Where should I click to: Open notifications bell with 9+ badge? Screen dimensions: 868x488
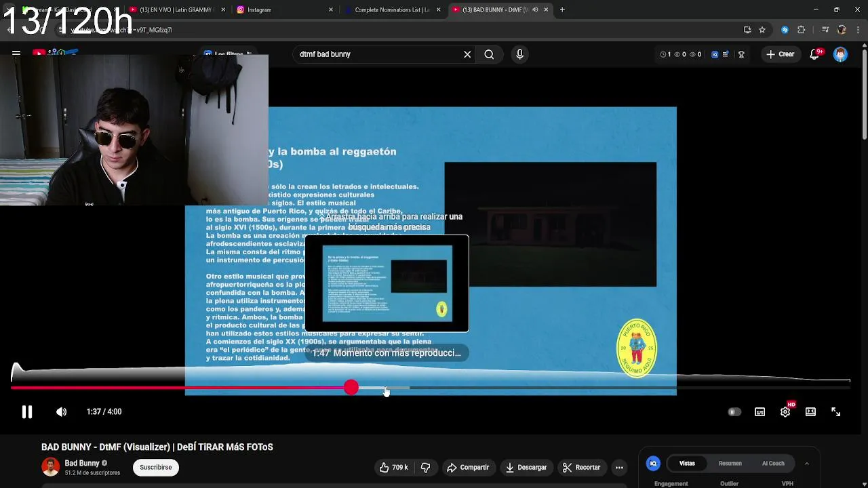[815, 54]
